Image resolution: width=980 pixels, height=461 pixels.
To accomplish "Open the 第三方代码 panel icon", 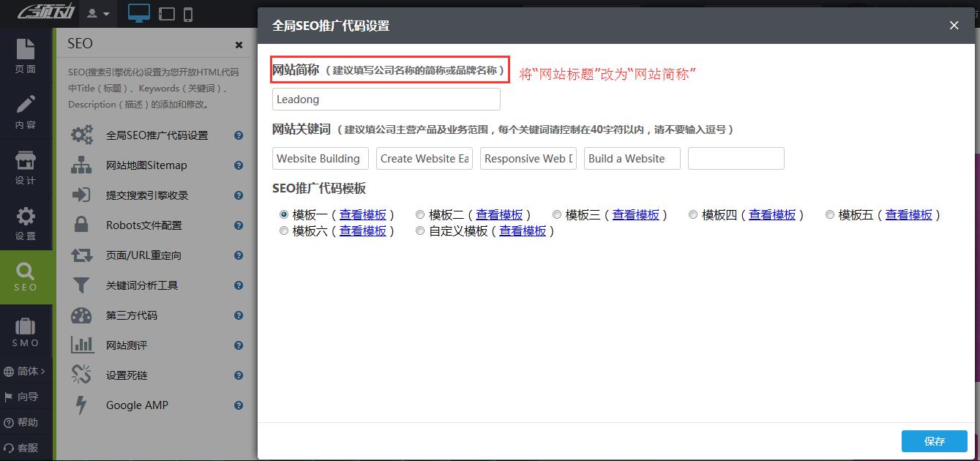I will click(x=81, y=315).
